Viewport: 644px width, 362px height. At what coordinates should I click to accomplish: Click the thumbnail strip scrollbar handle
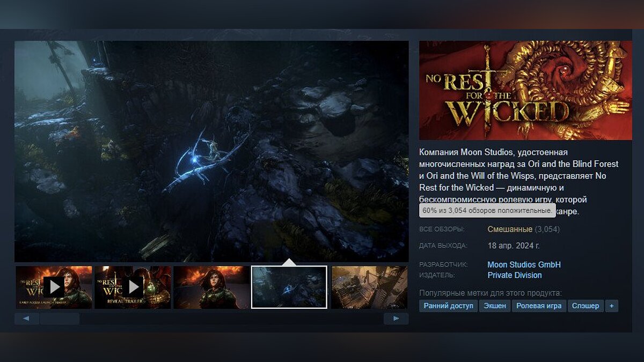(60, 319)
